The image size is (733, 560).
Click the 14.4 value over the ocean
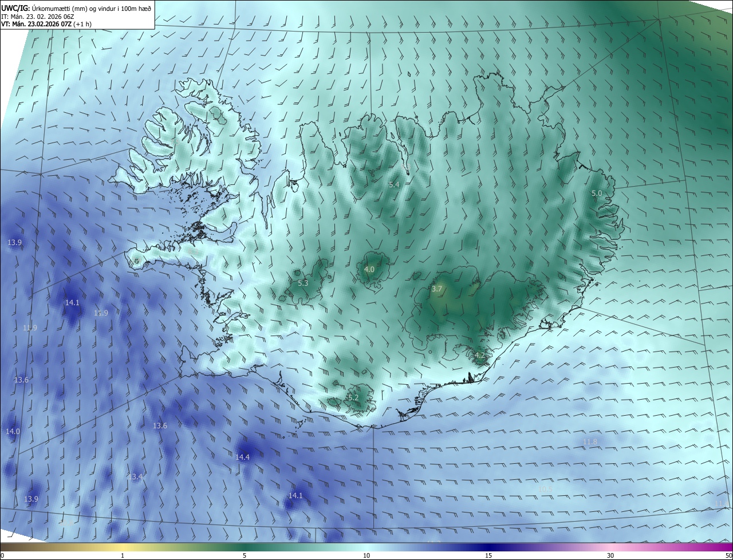[243, 457]
